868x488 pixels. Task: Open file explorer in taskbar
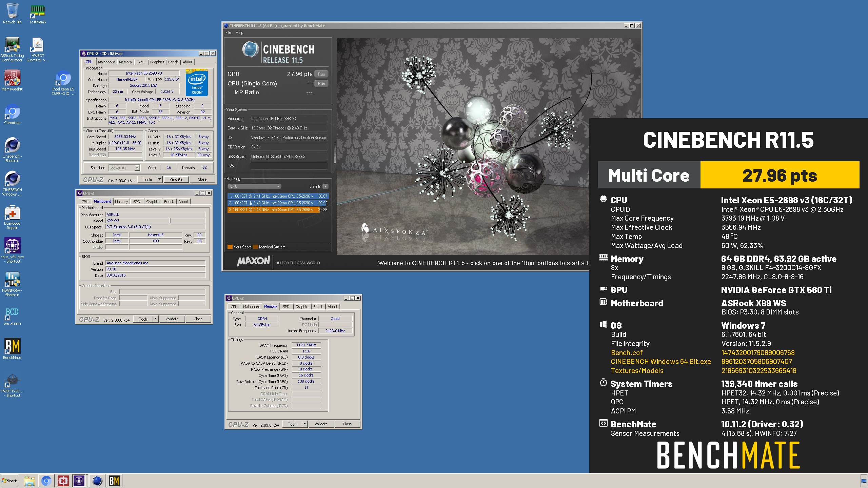coord(29,481)
